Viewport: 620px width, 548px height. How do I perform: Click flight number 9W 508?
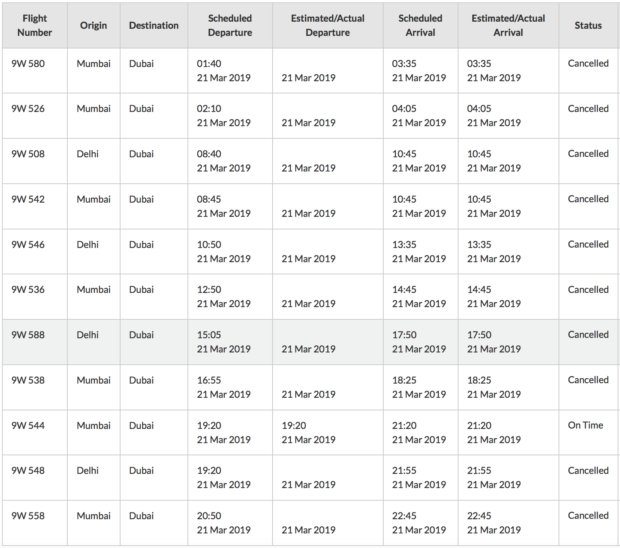tap(28, 154)
